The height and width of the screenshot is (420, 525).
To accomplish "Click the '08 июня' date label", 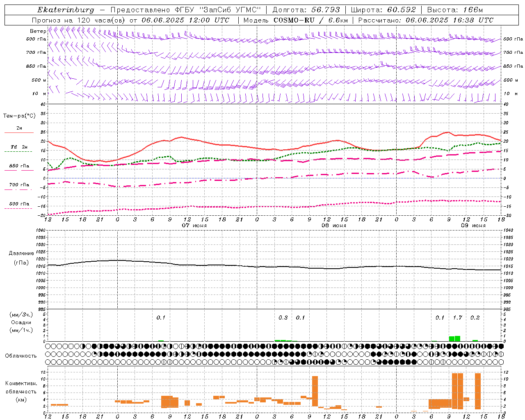I will [x=334, y=226].
